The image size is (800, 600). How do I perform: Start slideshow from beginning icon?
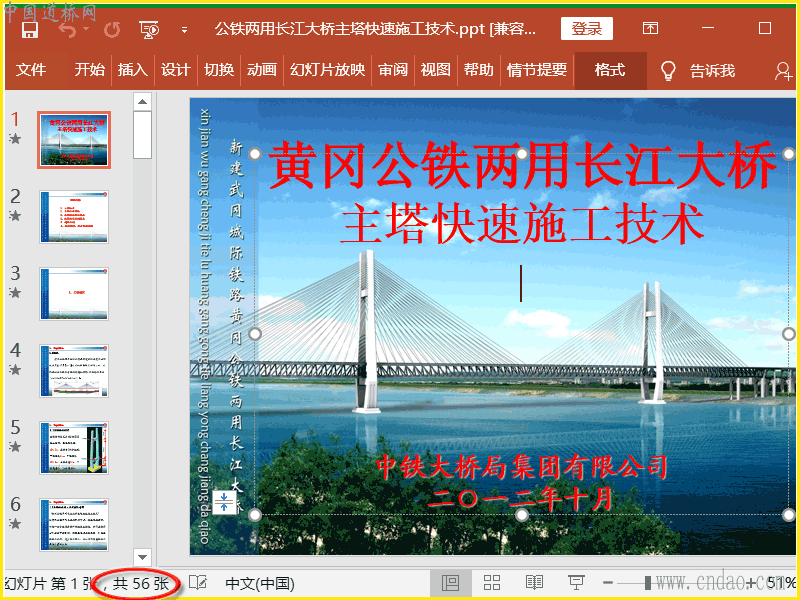pyautogui.click(x=149, y=30)
